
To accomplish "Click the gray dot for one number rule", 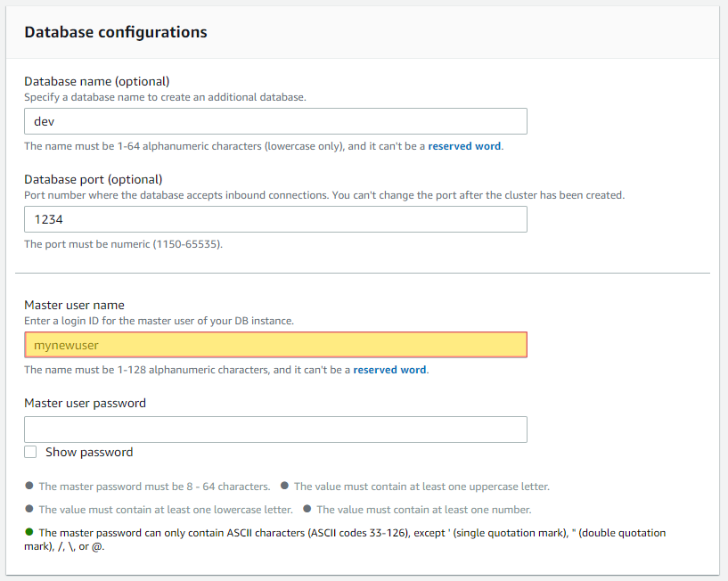I will [x=307, y=509].
